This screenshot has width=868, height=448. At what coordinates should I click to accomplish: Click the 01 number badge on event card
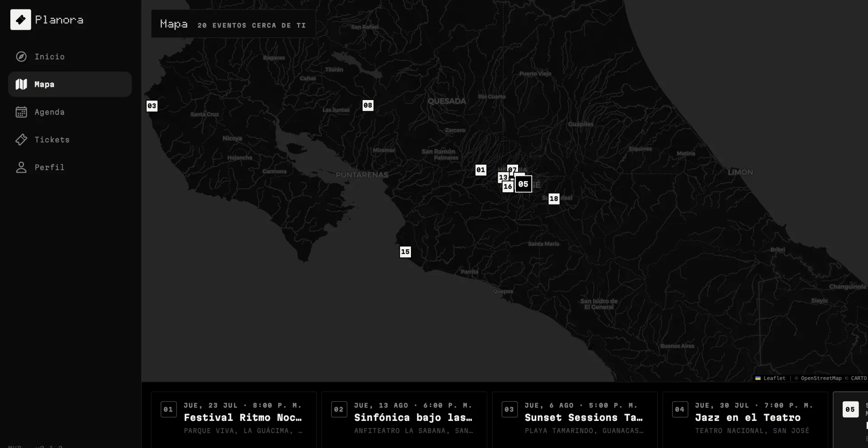pos(168,410)
